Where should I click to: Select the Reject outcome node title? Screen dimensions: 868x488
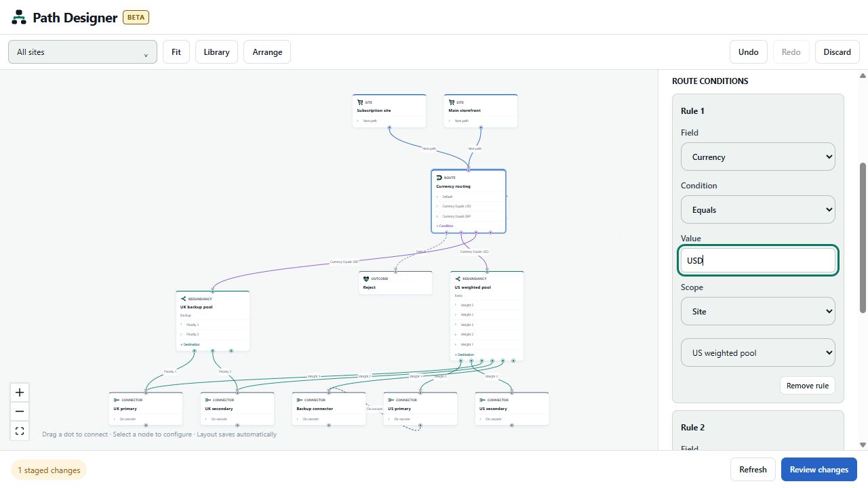point(369,287)
